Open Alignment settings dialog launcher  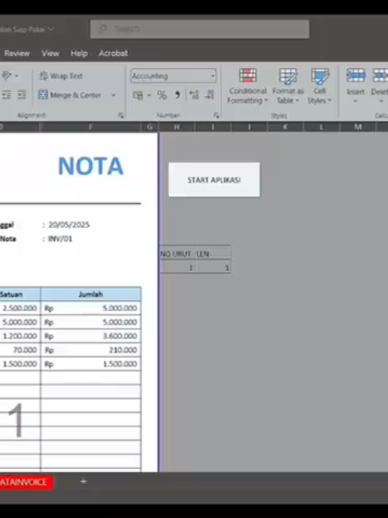[121, 115]
